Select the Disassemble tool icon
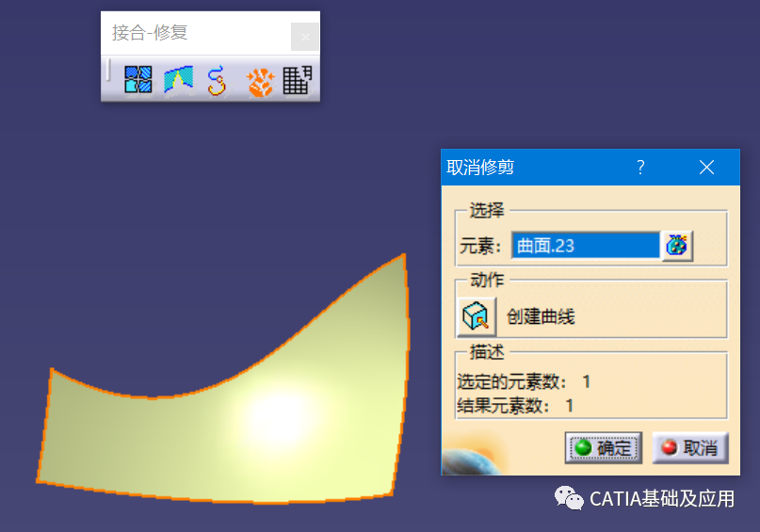760x532 pixels. click(260, 82)
